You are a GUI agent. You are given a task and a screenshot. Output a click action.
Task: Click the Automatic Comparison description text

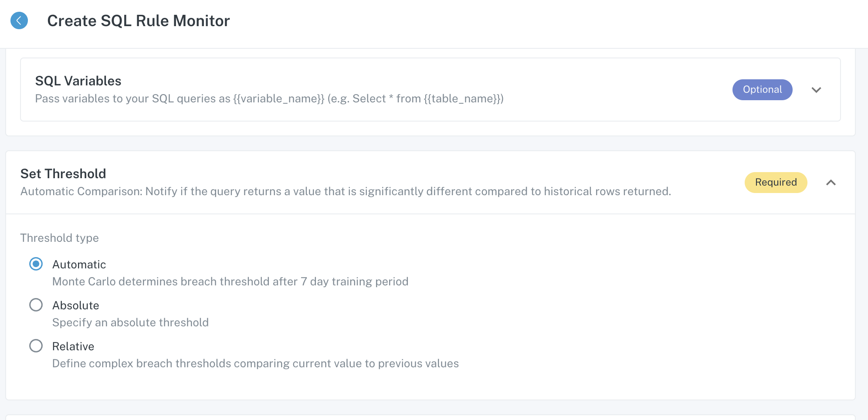click(346, 192)
